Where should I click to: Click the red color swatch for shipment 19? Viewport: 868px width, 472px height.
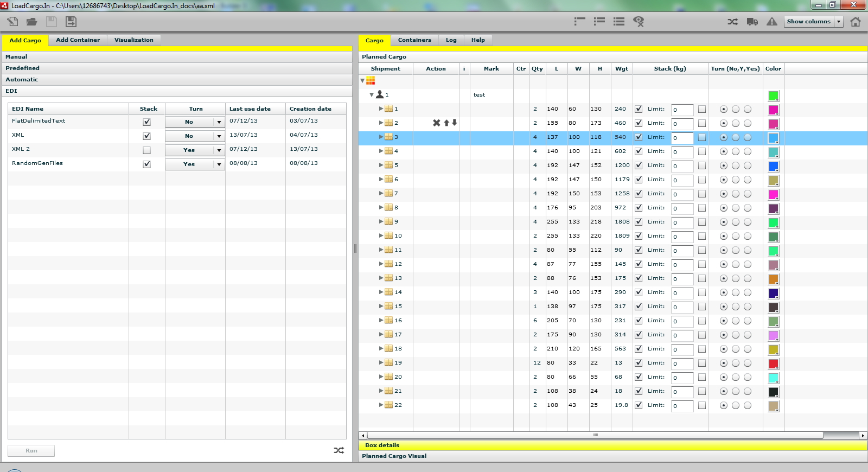[773, 364]
